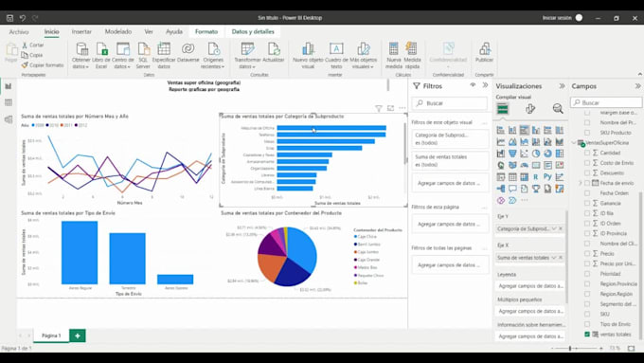Collapse the Visualizaciones pane
Viewport: 644px width, 363px height.
562,86
